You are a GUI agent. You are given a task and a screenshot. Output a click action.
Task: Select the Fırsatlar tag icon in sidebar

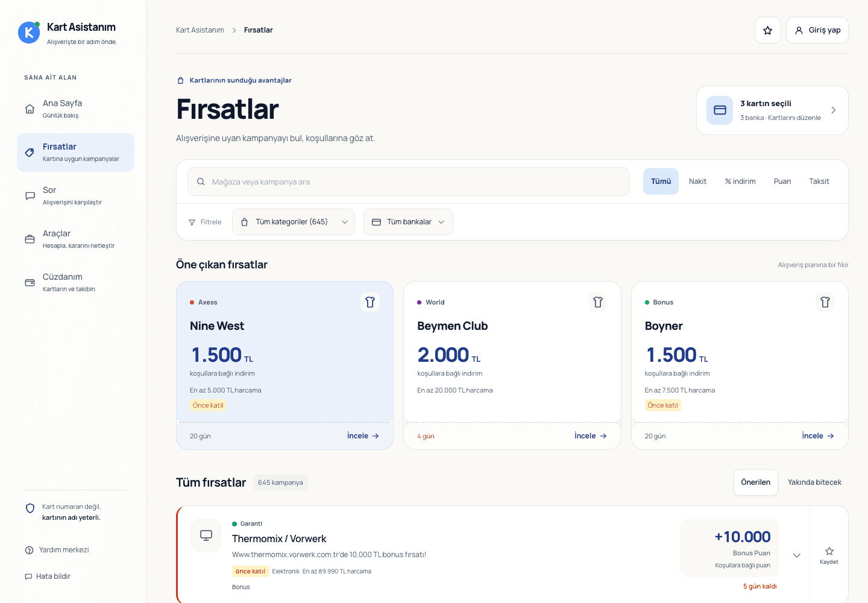(x=30, y=153)
